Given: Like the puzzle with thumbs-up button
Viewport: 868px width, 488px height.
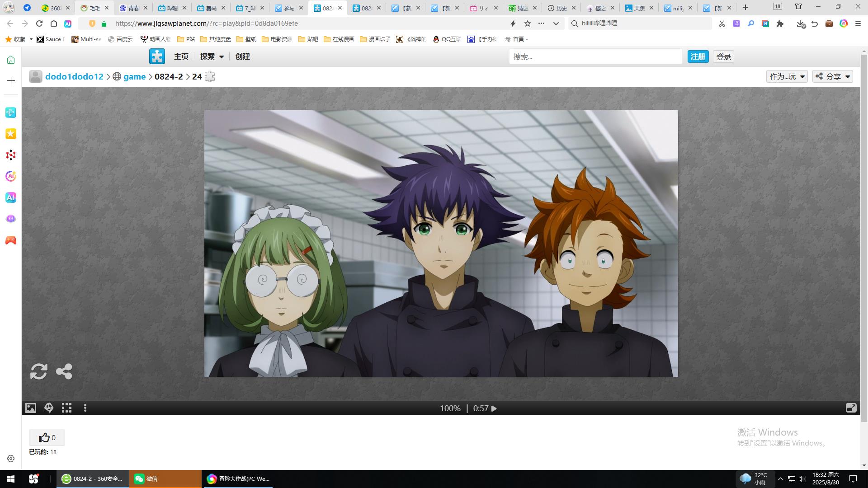Looking at the screenshot, I should [x=47, y=437].
